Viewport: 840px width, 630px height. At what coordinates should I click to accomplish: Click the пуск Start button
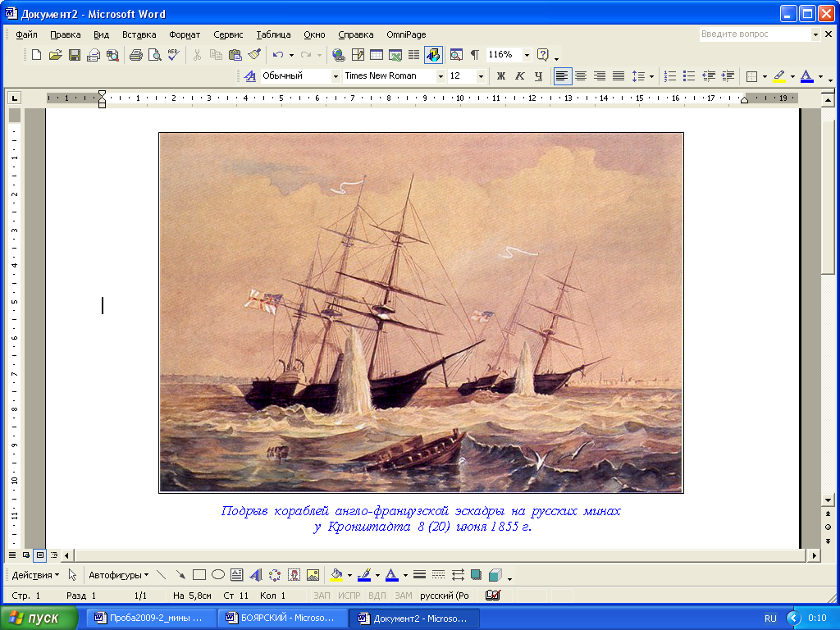(39, 619)
